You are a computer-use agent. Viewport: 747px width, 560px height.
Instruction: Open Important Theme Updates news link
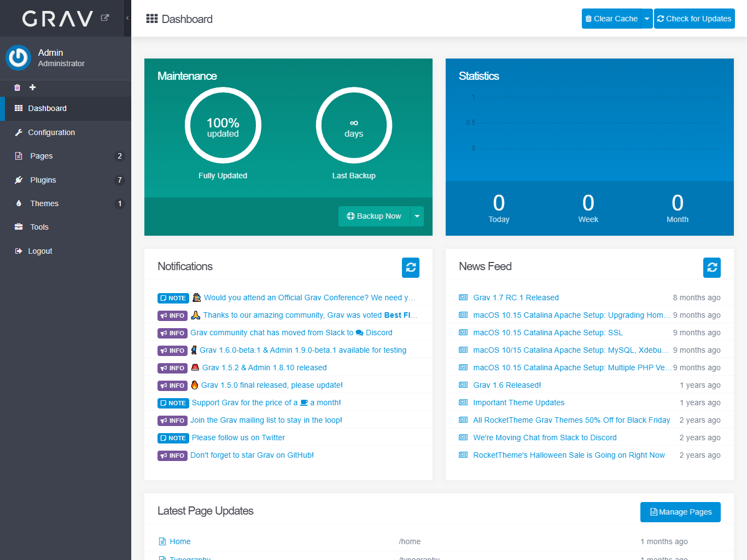pos(518,402)
